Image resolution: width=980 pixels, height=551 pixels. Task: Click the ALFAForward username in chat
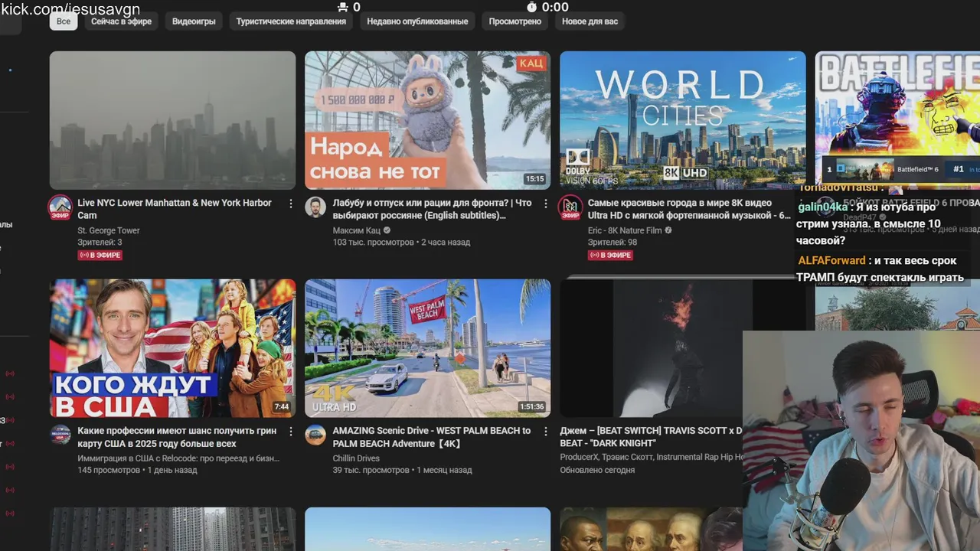[x=831, y=261]
